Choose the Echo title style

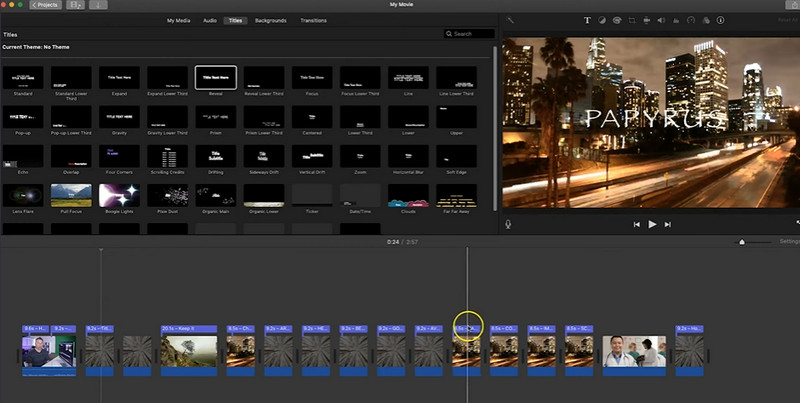pyautogui.click(x=23, y=156)
